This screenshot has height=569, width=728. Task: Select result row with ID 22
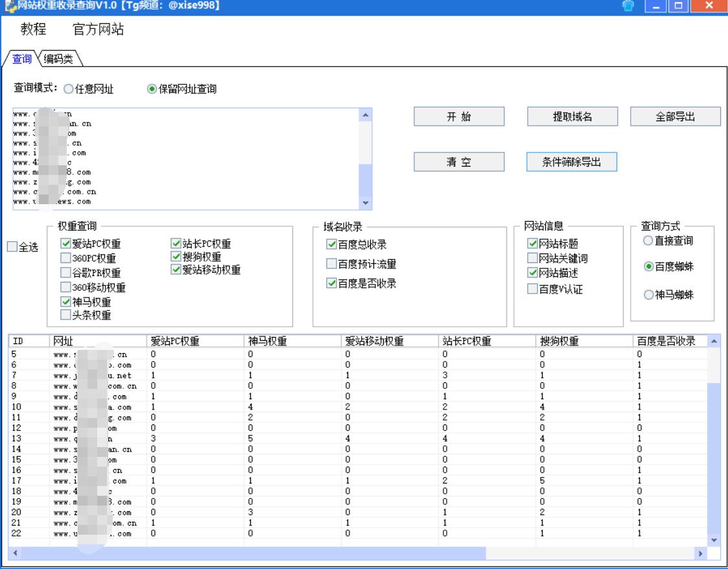pyautogui.click(x=357, y=533)
